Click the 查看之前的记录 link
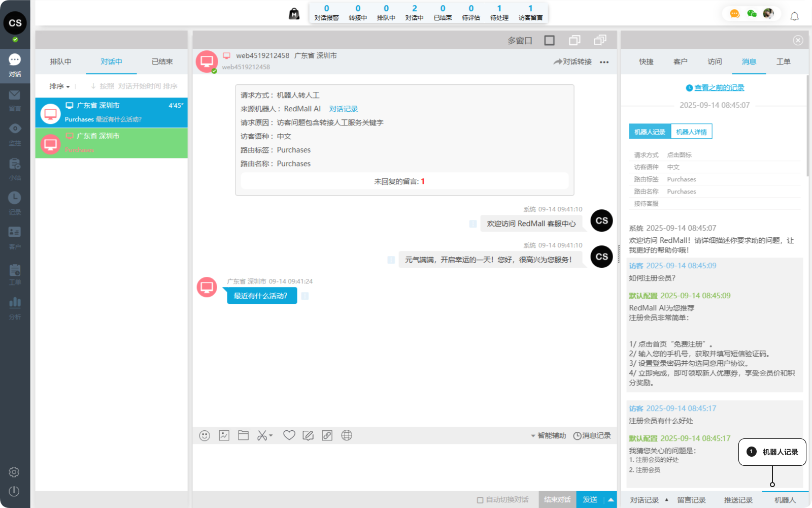Screen dimensions: 812x508 coord(719,87)
